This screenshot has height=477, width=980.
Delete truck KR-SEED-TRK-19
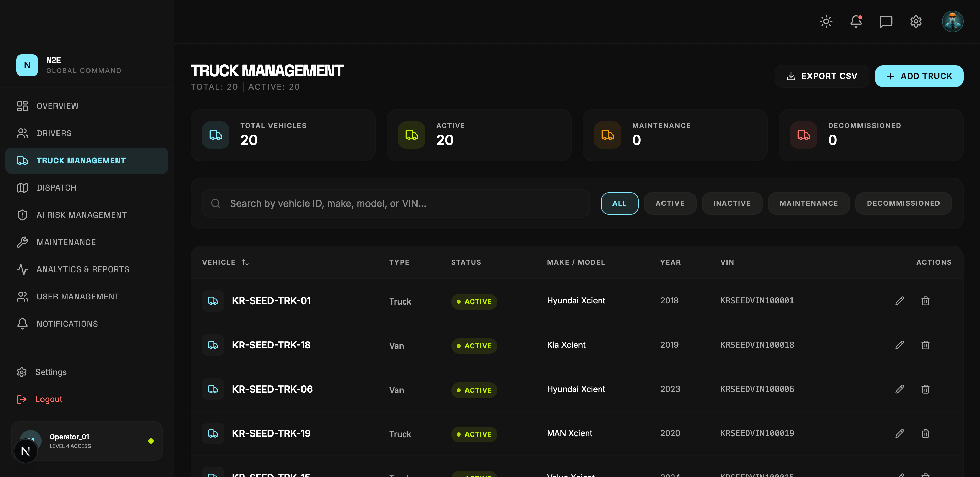(925, 433)
